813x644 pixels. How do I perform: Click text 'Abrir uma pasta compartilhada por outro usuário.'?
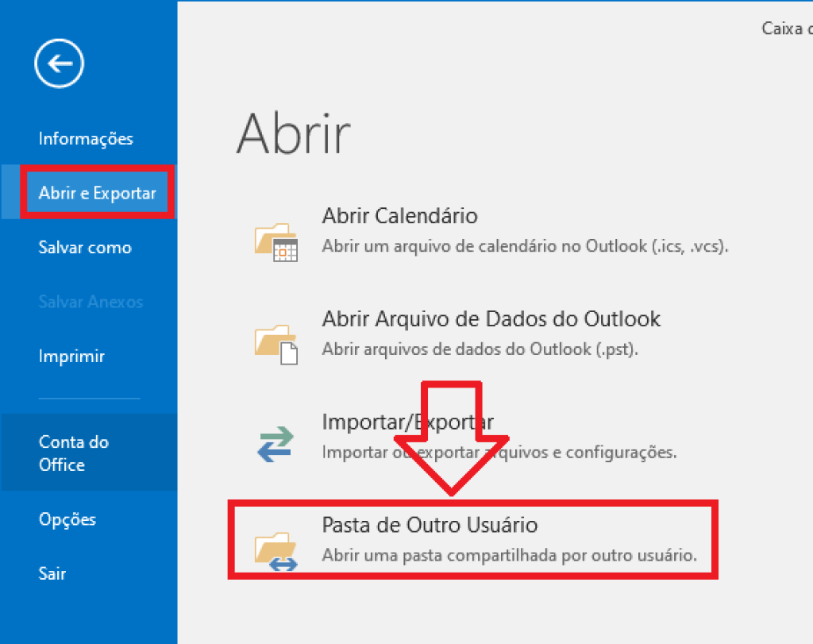pos(510,555)
